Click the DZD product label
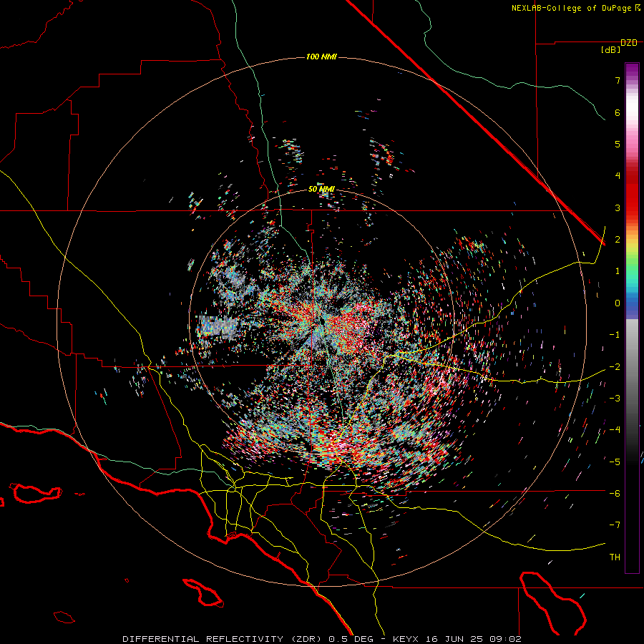Viewport: 644px width, 644px height. (629, 43)
